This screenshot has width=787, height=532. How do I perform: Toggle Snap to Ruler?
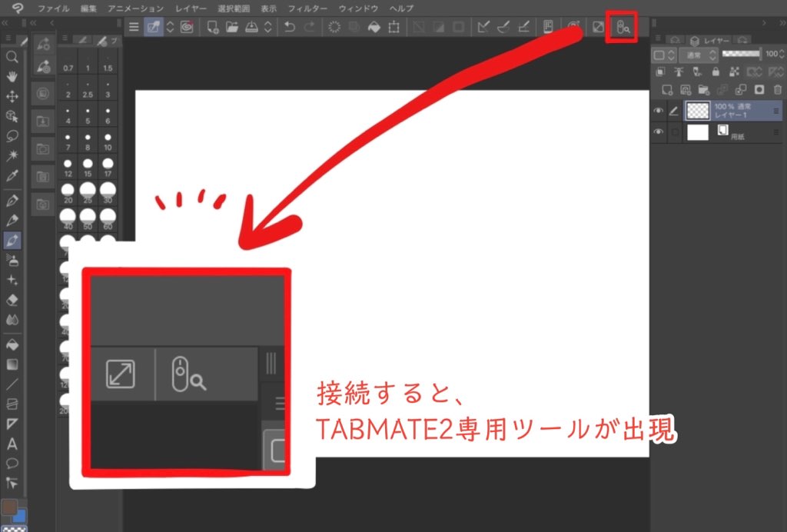pos(483,27)
